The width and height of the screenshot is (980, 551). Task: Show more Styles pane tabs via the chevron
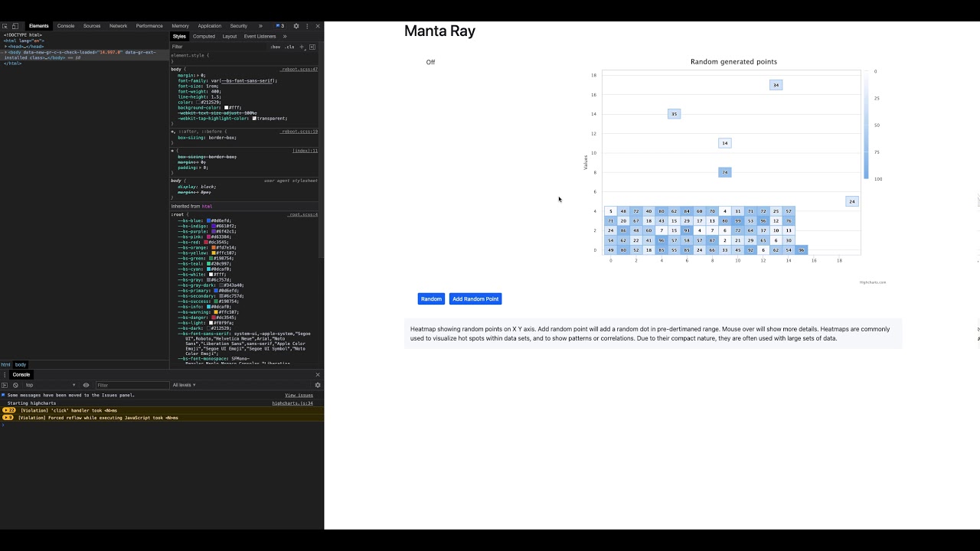pyautogui.click(x=285, y=37)
